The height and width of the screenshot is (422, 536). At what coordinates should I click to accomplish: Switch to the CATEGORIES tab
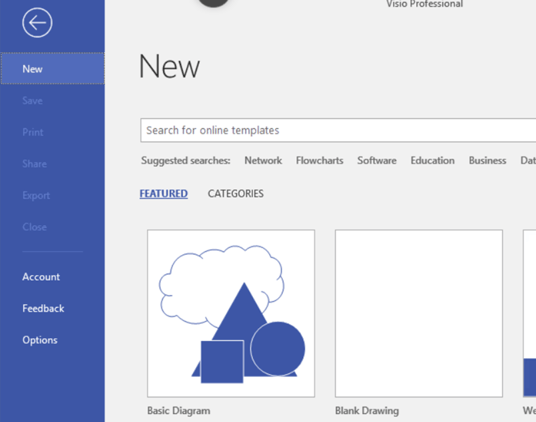click(236, 193)
